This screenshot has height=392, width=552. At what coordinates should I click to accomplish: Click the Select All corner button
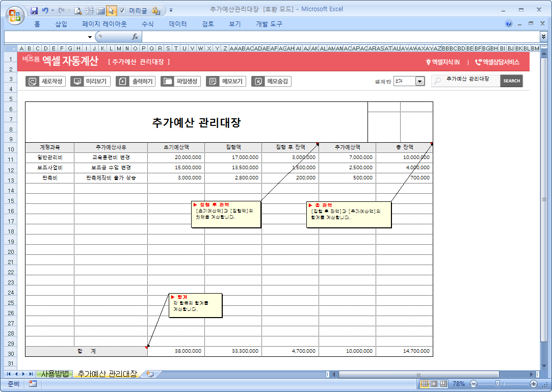[x=11, y=48]
